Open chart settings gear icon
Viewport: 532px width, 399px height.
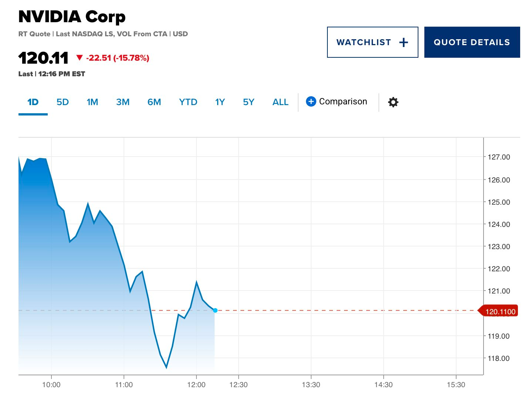(393, 102)
